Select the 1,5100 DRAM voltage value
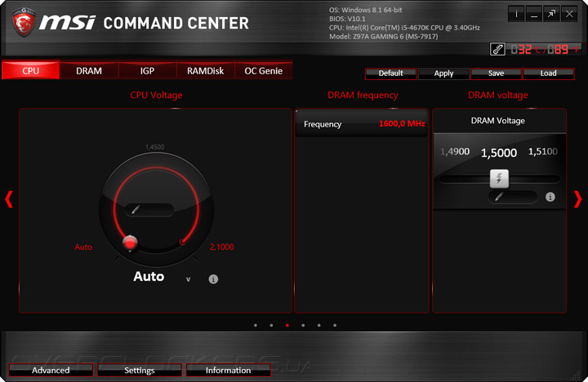The height and width of the screenshot is (382, 588). click(542, 152)
